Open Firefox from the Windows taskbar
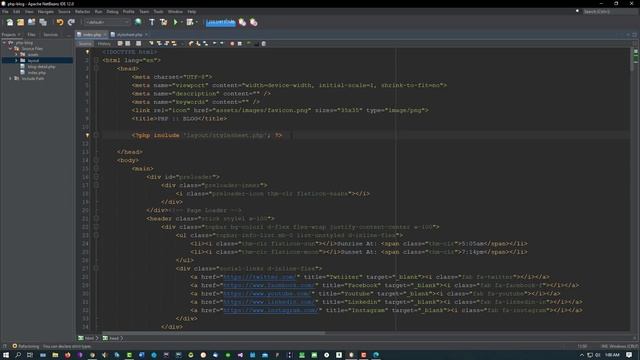Viewport: 640px width, 360px height. click(x=67, y=355)
